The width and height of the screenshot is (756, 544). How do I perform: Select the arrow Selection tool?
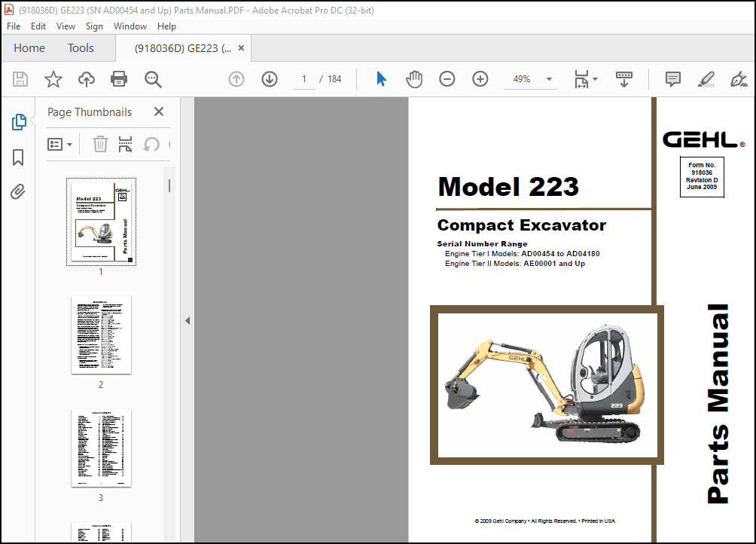point(381,78)
